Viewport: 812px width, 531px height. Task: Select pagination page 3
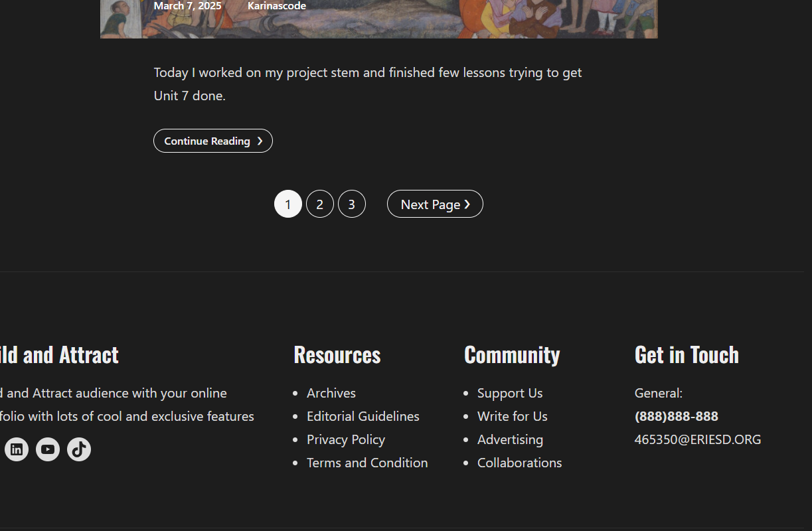[352, 204]
